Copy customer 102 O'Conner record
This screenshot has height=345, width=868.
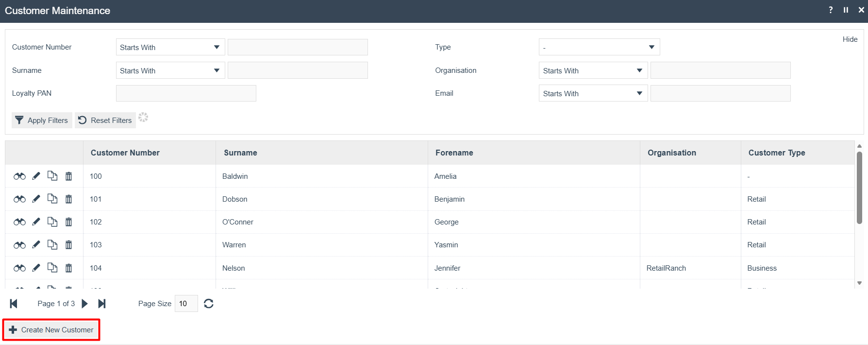tap(52, 222)
